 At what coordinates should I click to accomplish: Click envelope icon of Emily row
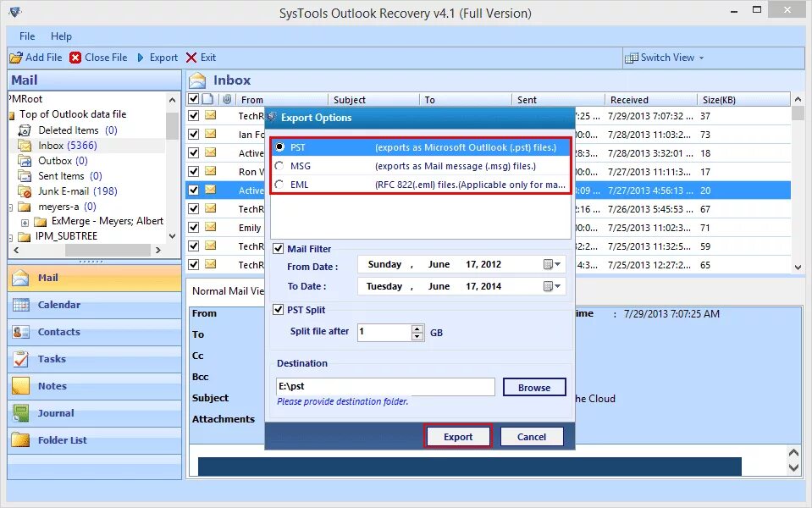tap(210, 228)
